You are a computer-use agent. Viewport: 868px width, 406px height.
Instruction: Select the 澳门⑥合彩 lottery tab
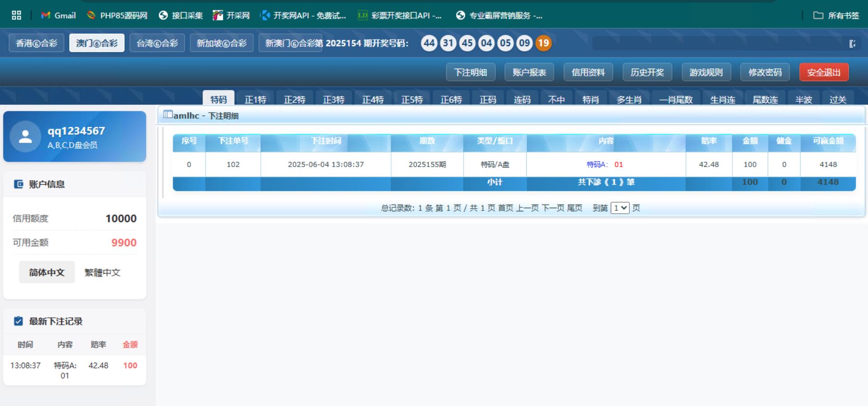[x=97, y=43]
